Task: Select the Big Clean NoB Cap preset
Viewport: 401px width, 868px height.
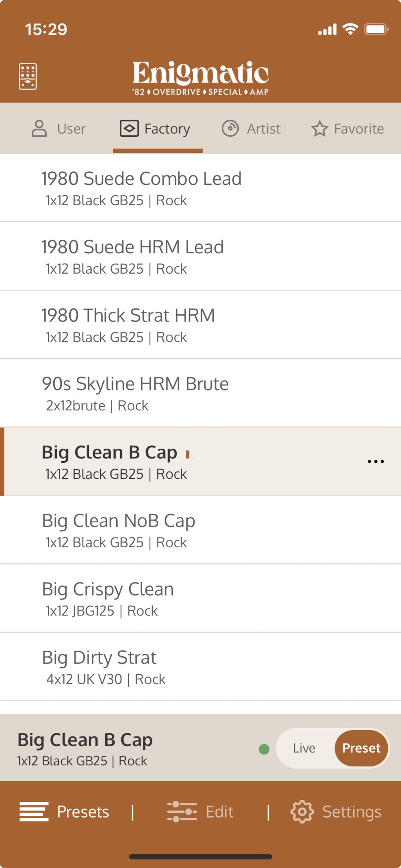Action: [x=118, y=530]
